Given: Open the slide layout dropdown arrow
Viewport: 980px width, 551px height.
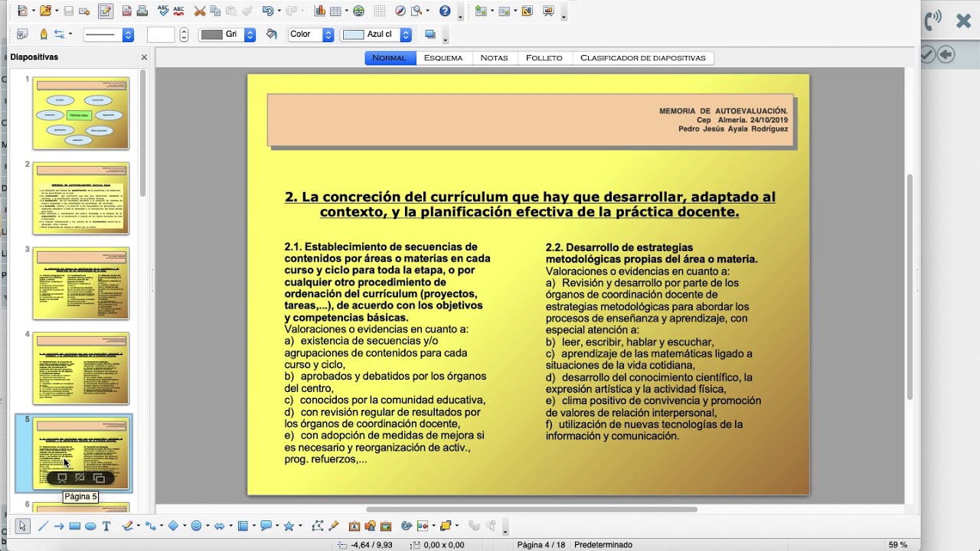Looking at the screenshot, I should point(515,11).
